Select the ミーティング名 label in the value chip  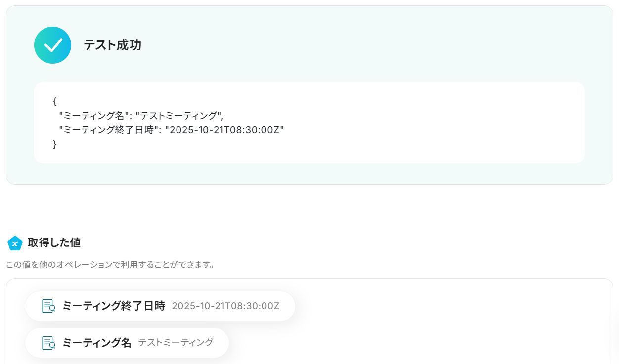(96, 343)
